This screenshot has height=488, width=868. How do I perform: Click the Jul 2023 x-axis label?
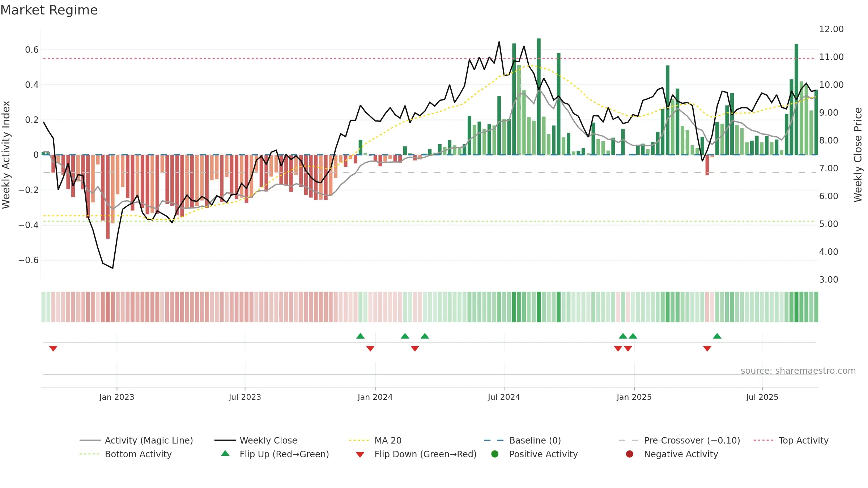245,397
